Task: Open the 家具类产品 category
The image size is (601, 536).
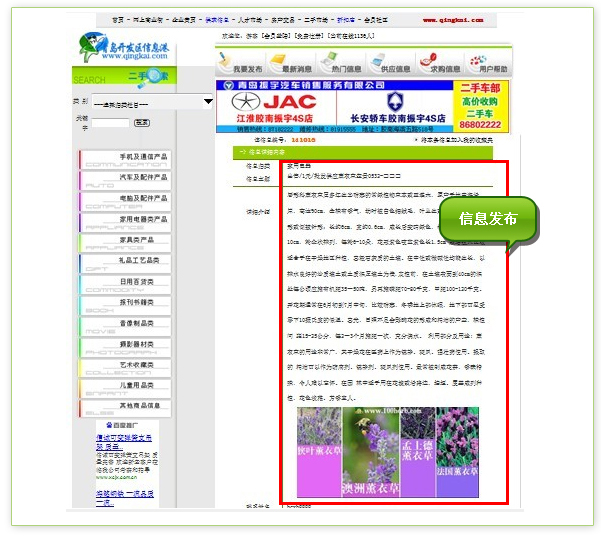Action: point(125,243)
